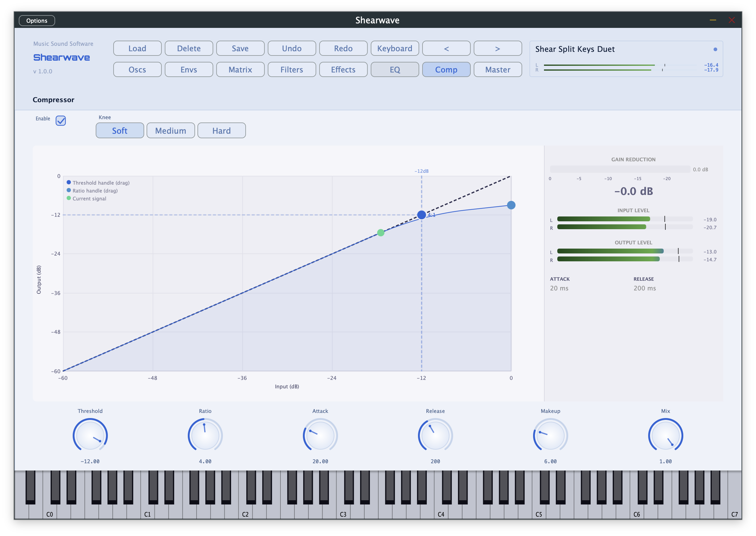Viewport: 756px width, 536px height.
Task: Select the Soft knee option
Action: (120, 130)
